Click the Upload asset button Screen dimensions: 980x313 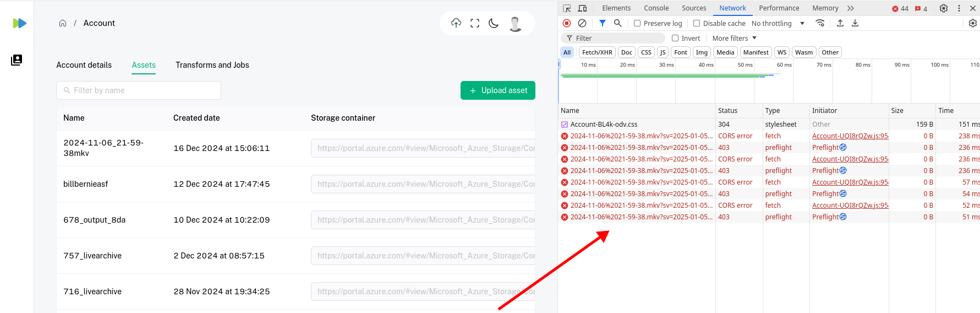click(x=498, y=90)
